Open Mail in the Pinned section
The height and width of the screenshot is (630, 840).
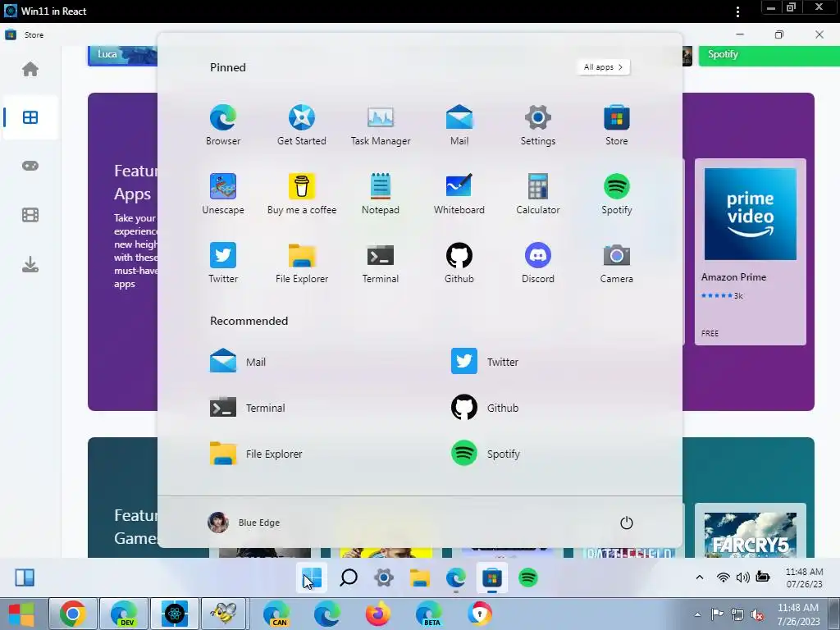pos(459,126)
